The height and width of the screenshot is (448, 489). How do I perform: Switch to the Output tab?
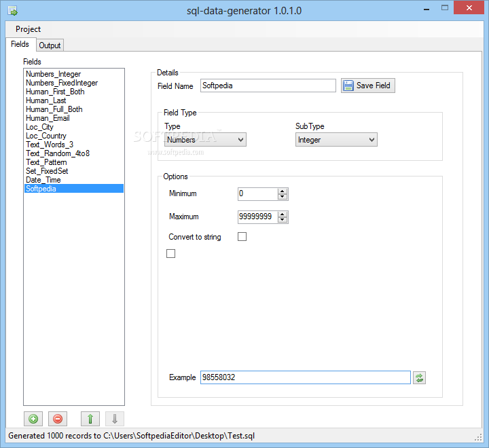tap(50, 45)
